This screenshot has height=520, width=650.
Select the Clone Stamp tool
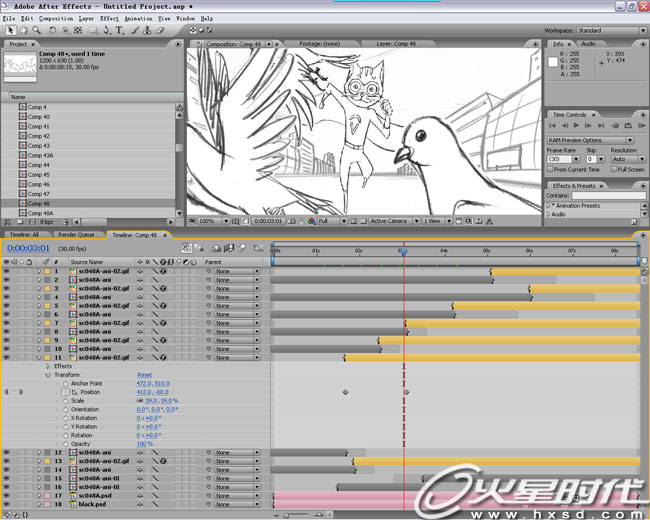147,30
